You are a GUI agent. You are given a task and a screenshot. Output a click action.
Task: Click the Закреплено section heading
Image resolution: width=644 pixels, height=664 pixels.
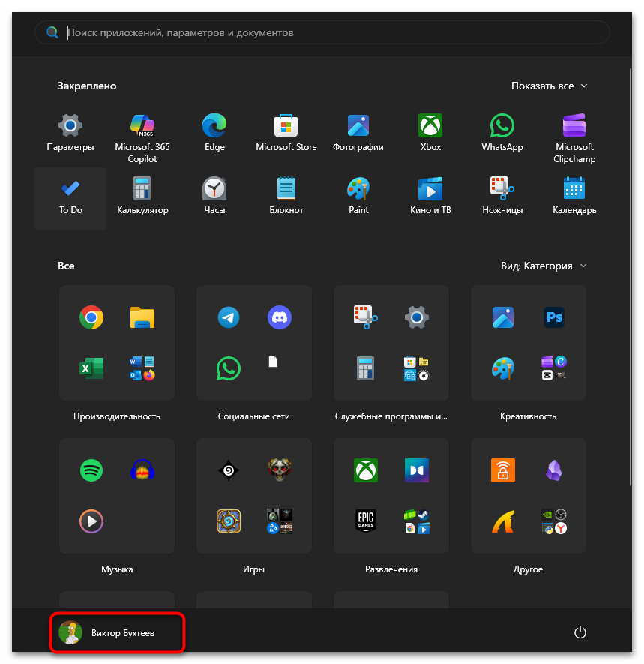87,86
